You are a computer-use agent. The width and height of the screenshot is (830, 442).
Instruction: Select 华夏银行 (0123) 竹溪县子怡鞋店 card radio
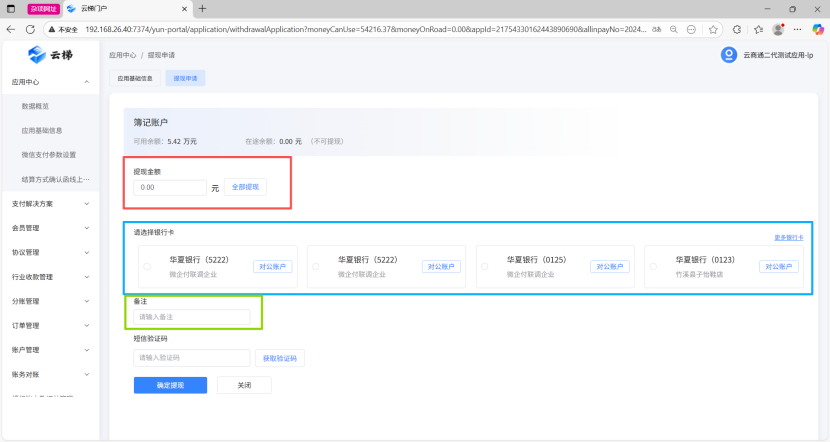point(654,267)
